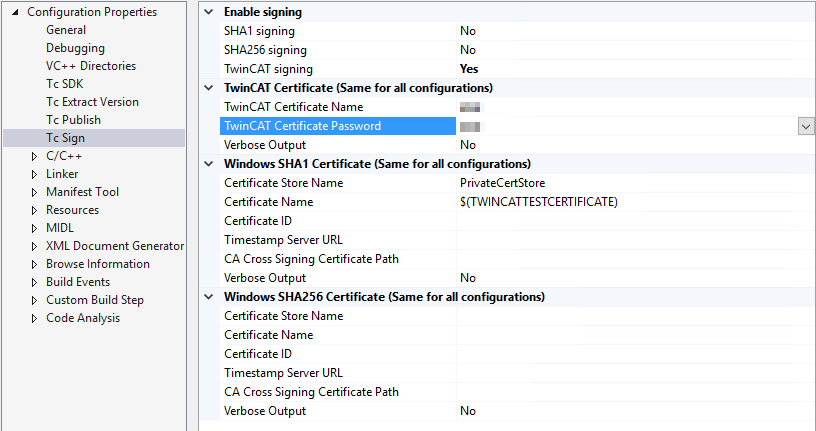
Task: Select Timestamp Server URL label under SHA256
Action: click(283, 373)
